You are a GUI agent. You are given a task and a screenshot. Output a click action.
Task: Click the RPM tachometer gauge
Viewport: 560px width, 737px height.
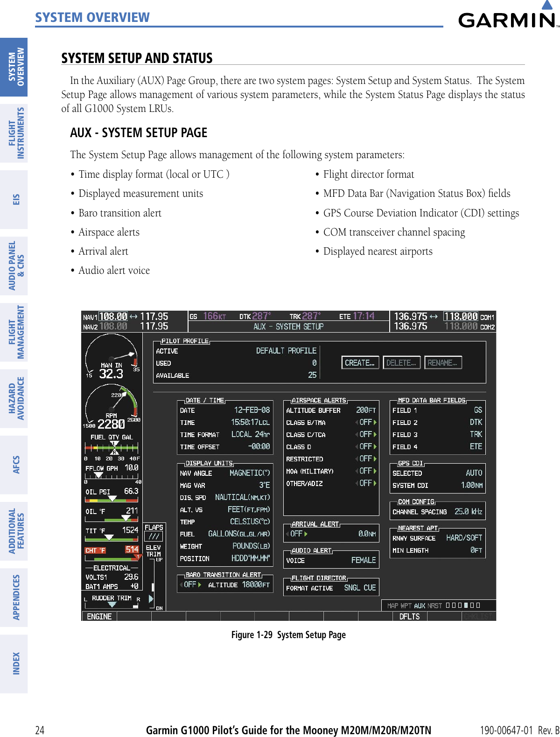pos(112,407)
